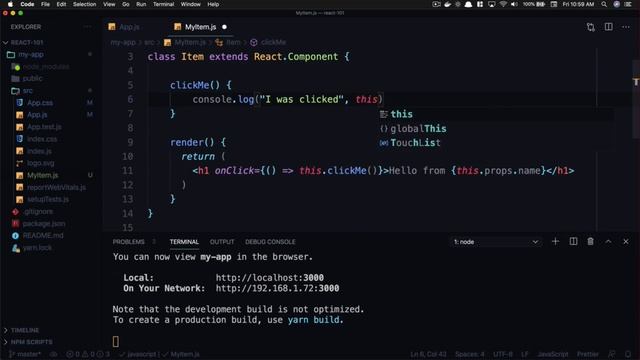
Task: Click Spaces: 4 indentation setting
Action: (x=470, y=354)
